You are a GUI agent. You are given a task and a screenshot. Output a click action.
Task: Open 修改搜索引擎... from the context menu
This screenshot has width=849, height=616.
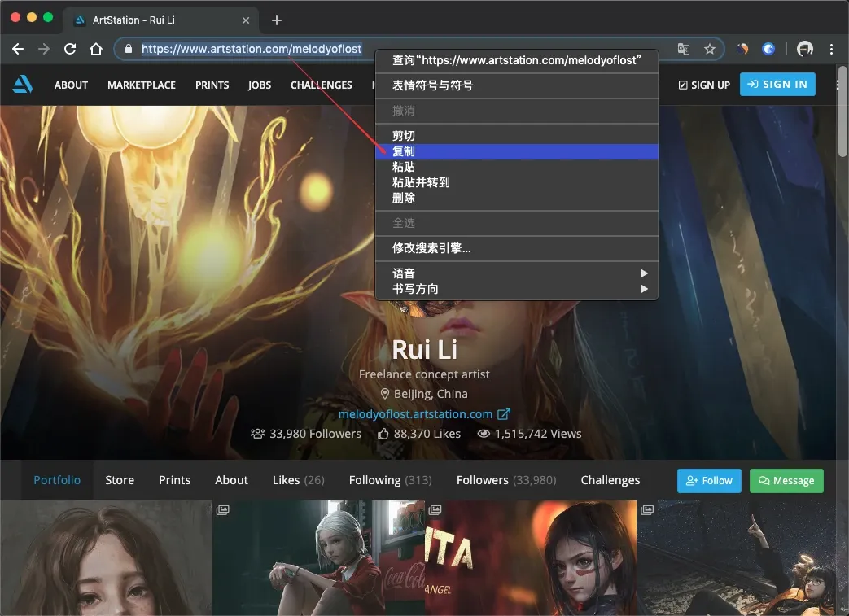(517, 248)
